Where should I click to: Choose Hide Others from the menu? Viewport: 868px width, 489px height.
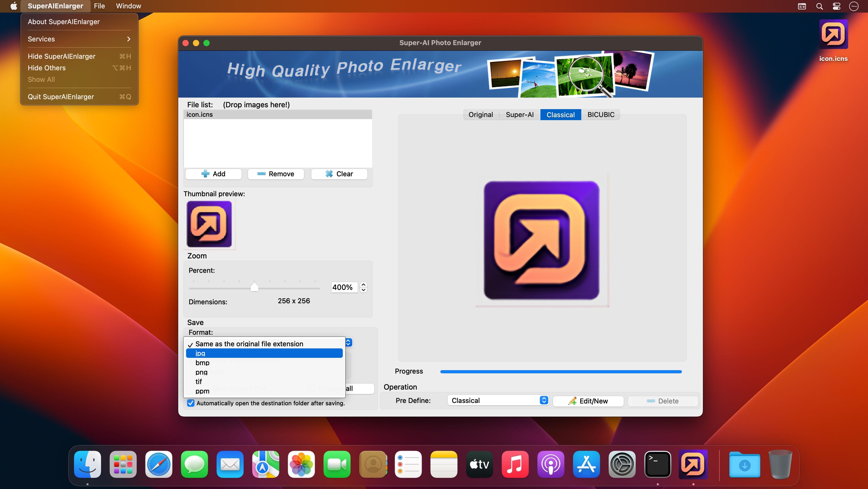tap(79, 68)
